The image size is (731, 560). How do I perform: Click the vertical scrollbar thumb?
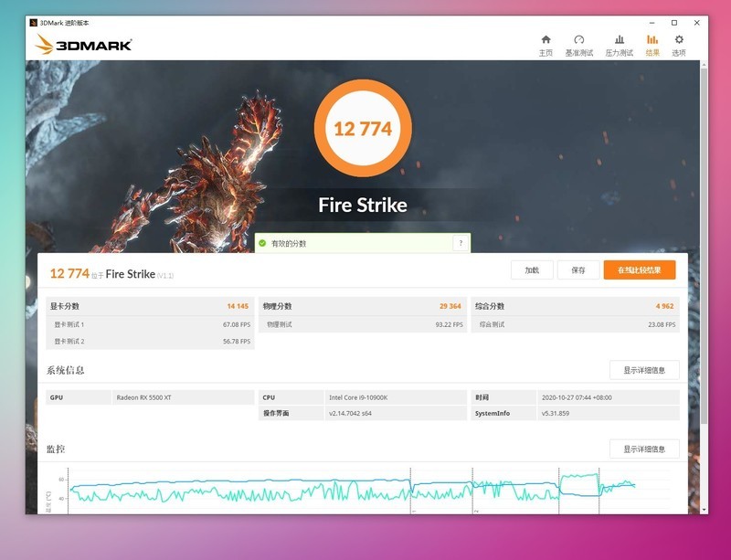(704, 246)
